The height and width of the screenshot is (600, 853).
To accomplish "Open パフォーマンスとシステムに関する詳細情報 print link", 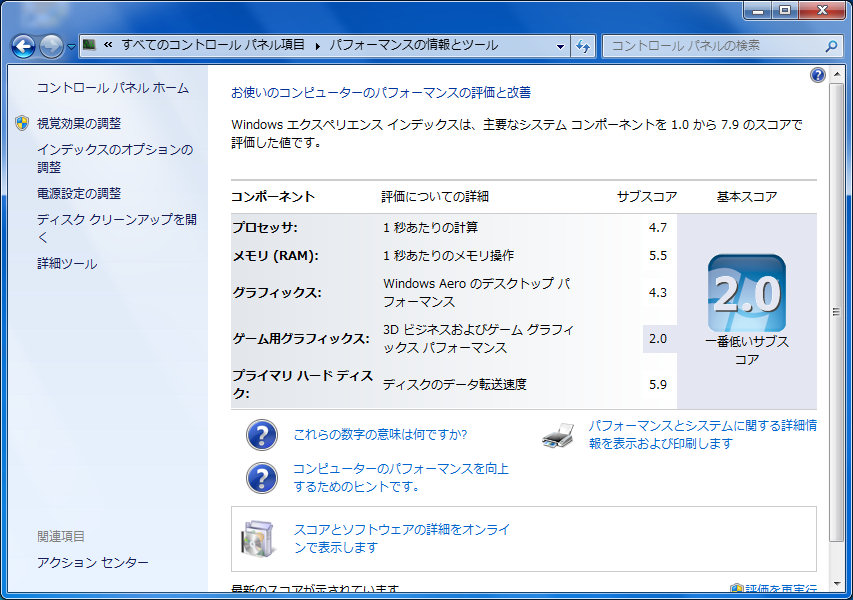I will point(702,434).
